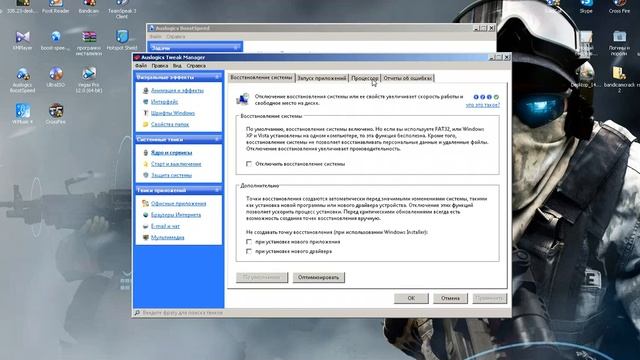Switch to the Восстановление системы tab
The image size is (640, 360).
[261, 78]
